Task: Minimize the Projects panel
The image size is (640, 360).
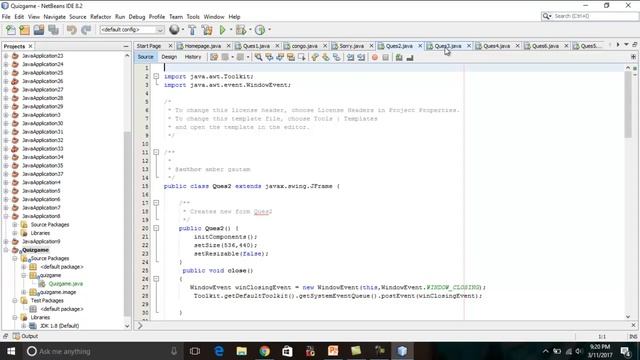Action: point(126,47)
